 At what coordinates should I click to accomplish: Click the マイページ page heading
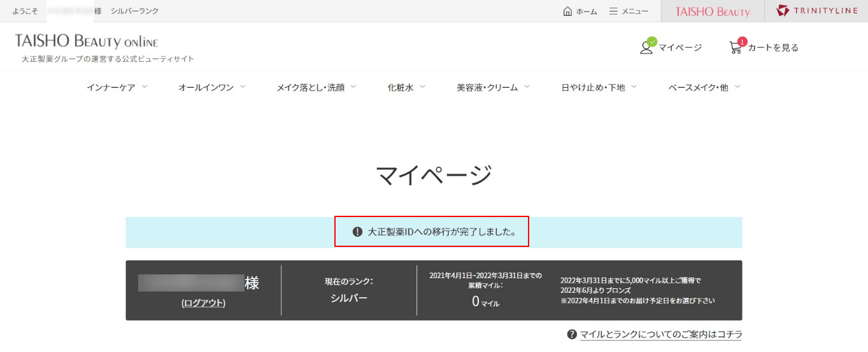(434, 175)
